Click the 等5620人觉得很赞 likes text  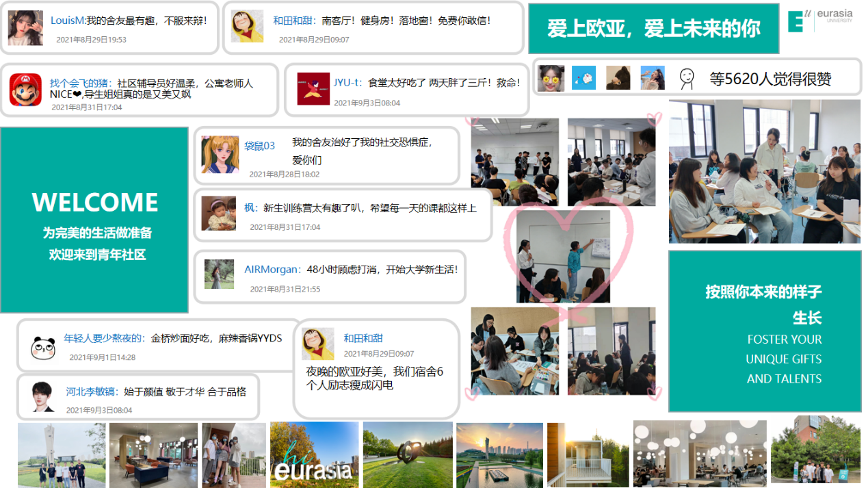pos(770,79)
